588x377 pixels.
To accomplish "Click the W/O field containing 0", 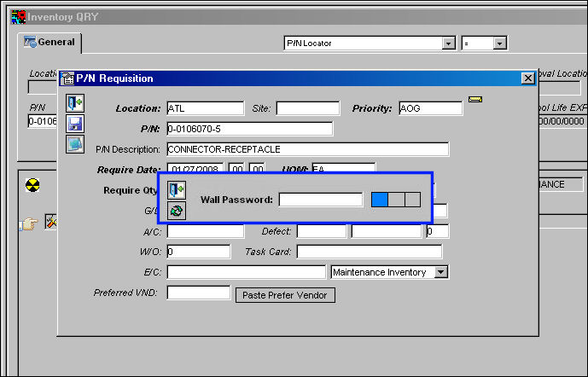I will pyautogui.click(x=198, y=252).
